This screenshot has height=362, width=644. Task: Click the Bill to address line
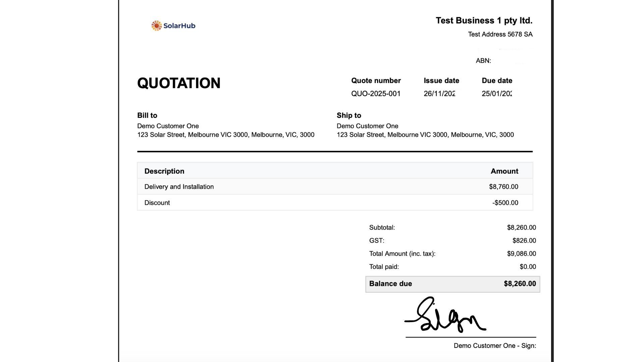(x=226, y=135)
